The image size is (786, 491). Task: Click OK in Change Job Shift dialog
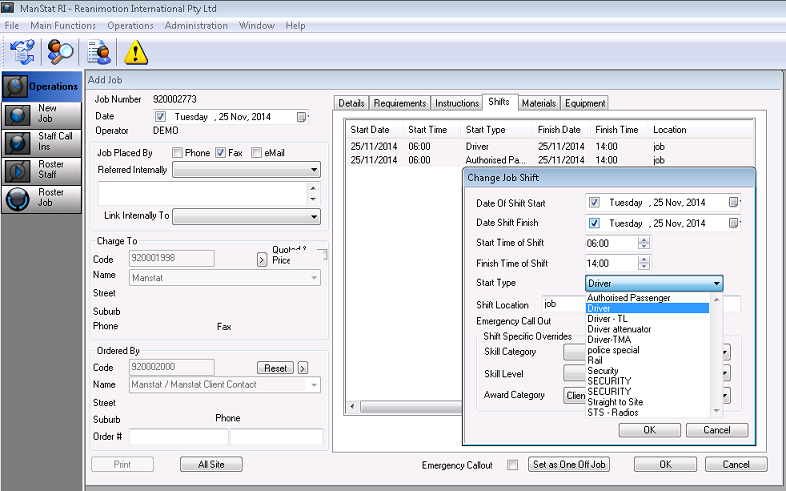coord(649,430)
